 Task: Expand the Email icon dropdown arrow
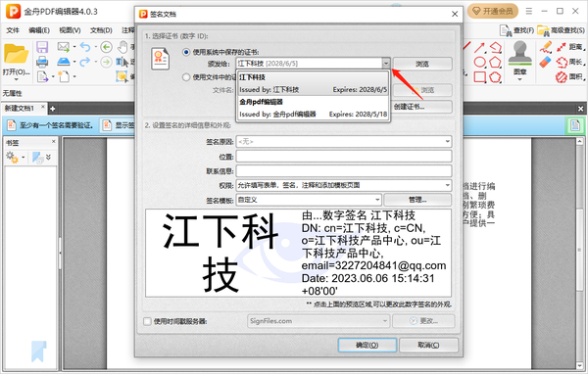74,47
